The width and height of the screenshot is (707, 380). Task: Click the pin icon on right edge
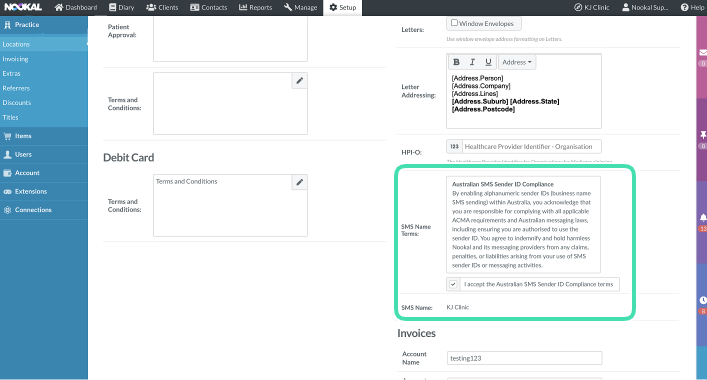[x=703, y=135]
